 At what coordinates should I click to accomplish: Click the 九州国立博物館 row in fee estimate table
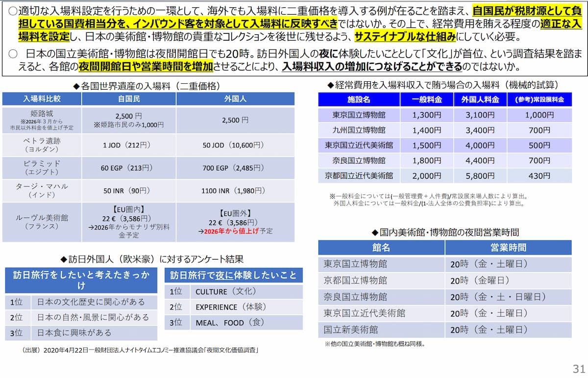[x=359, y=130]
